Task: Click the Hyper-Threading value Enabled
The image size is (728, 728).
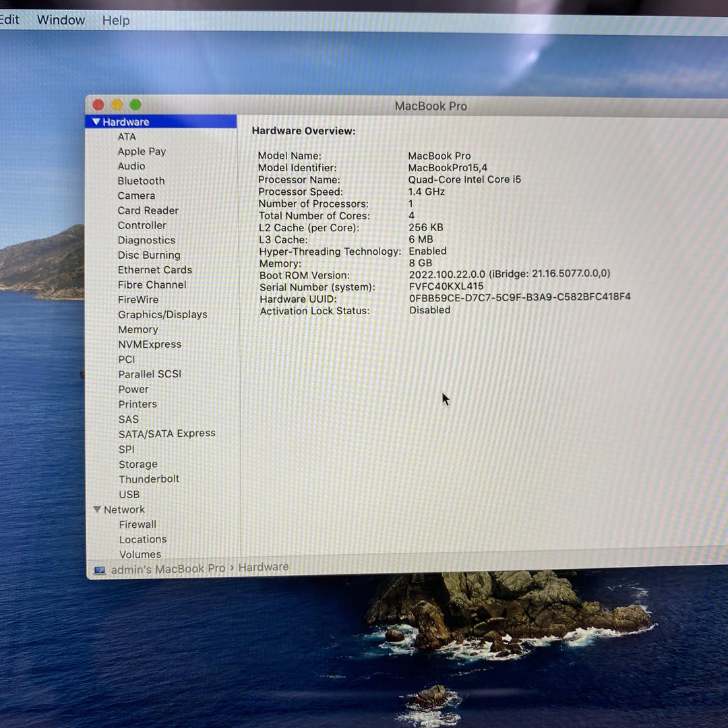Action: tap(427, 251)
